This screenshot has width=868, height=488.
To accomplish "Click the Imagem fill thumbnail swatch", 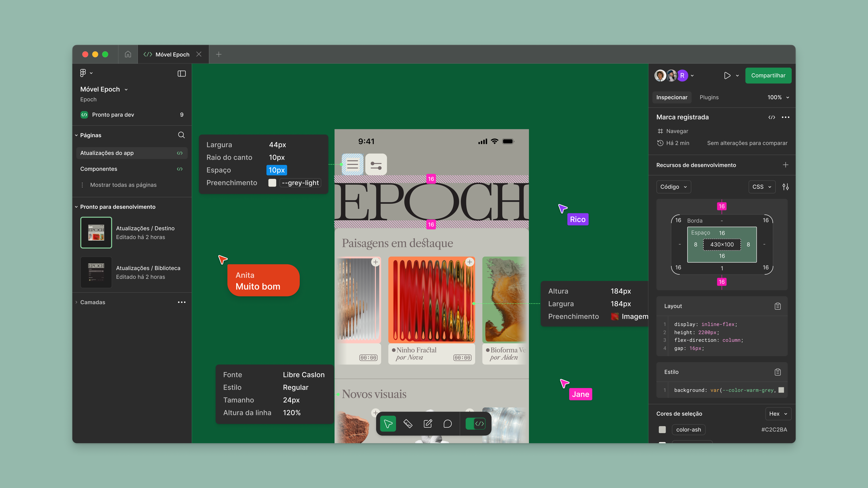I will [615, 317].
